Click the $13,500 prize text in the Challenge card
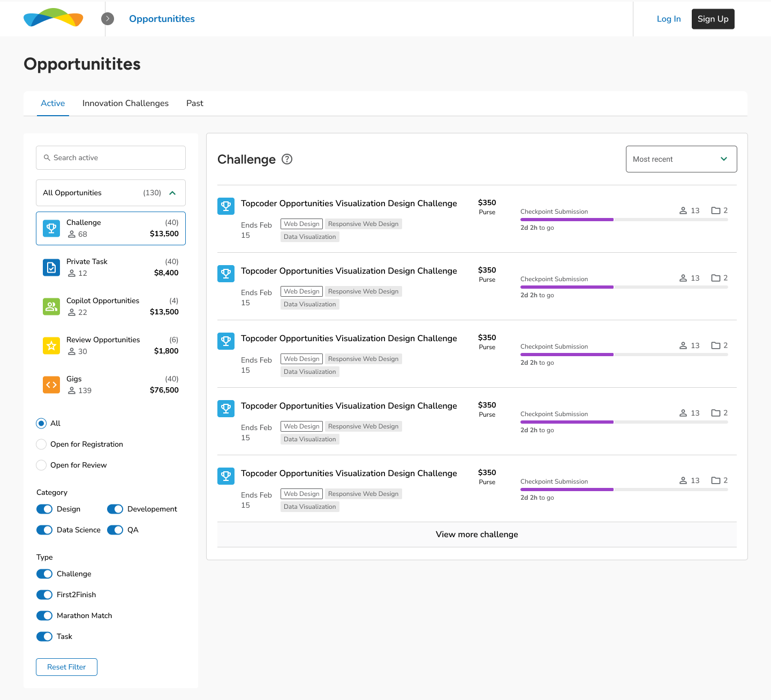 [164, 234]
